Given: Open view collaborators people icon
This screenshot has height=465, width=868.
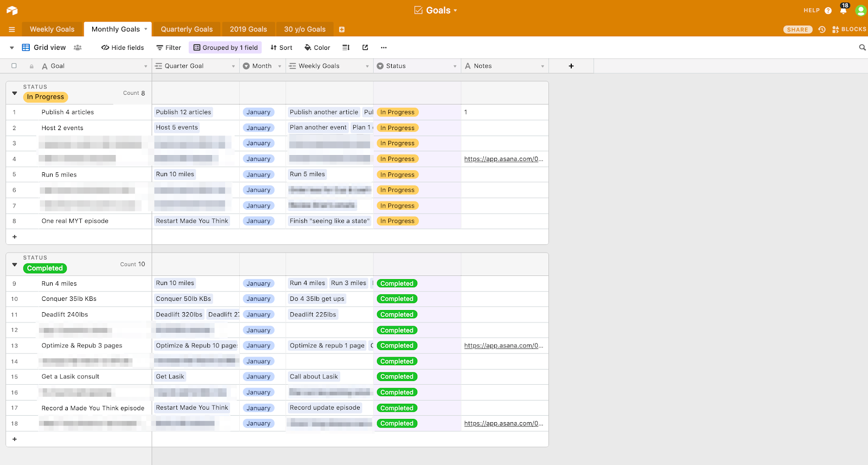Looking at the screenshot, I should click(78, 48).
